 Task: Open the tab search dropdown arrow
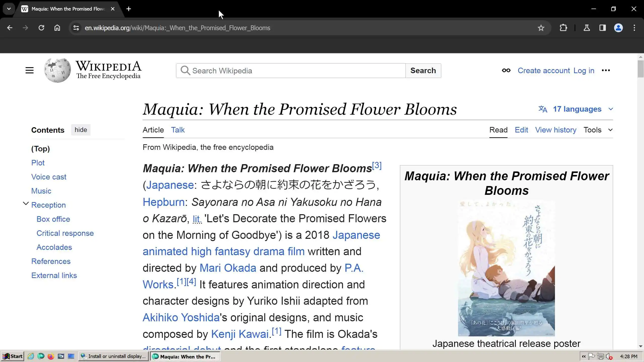coord(9,9)
